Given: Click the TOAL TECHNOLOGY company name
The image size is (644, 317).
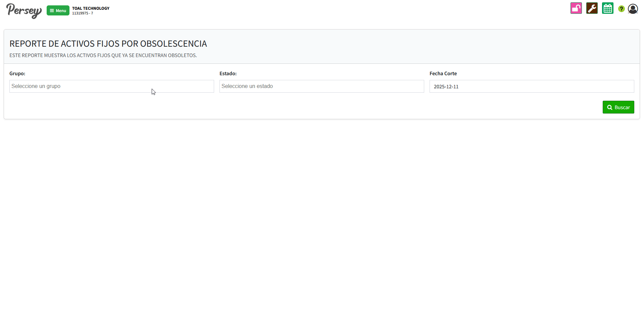Looking at the screenshot, I should coord(91,8).
